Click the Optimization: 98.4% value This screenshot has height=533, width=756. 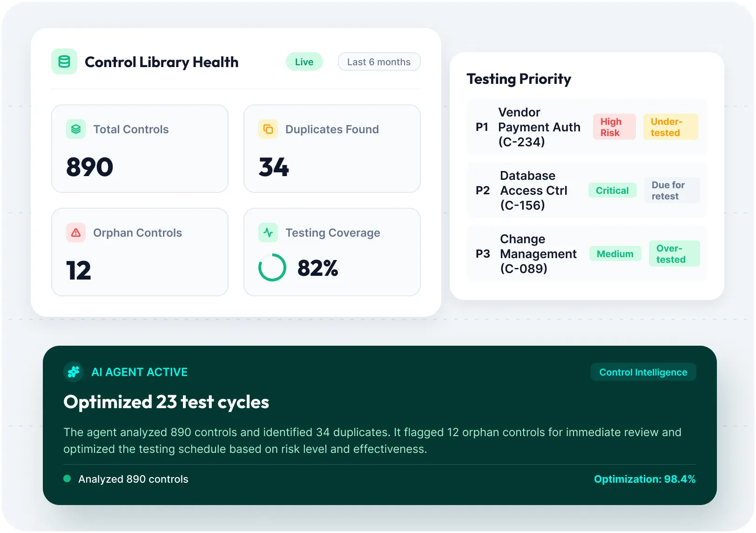(645, 479)
